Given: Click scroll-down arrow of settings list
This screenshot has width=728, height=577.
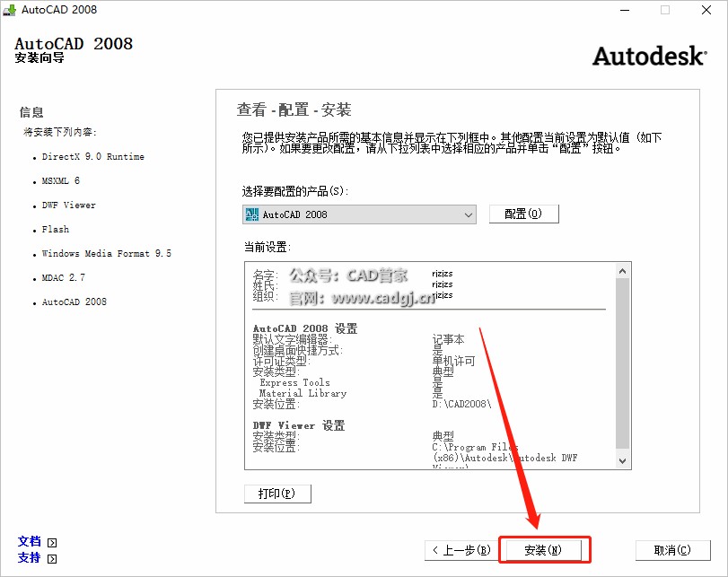Looking at the screenshot, I should tap(623, 461).
